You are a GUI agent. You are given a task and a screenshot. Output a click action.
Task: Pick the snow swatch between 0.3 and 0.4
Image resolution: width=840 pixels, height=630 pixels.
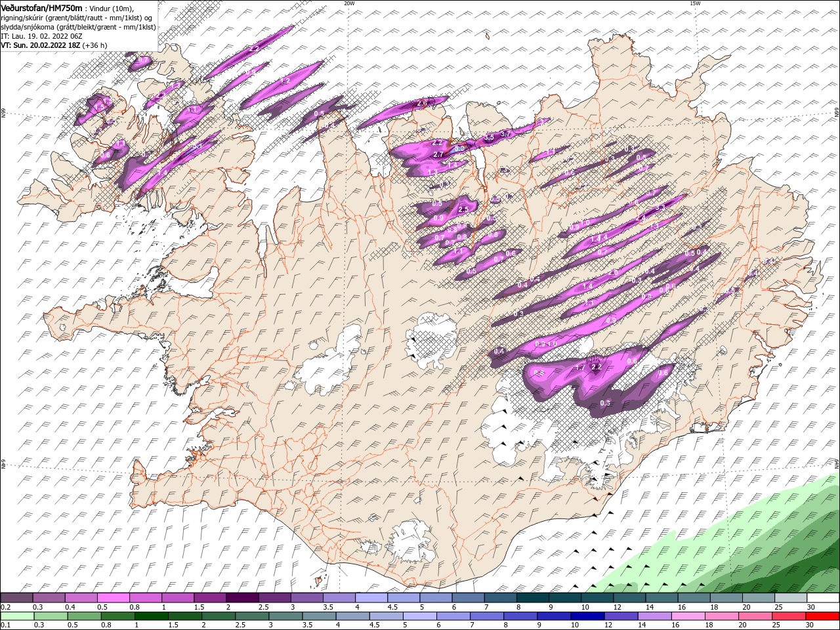[x=49, y=598]
